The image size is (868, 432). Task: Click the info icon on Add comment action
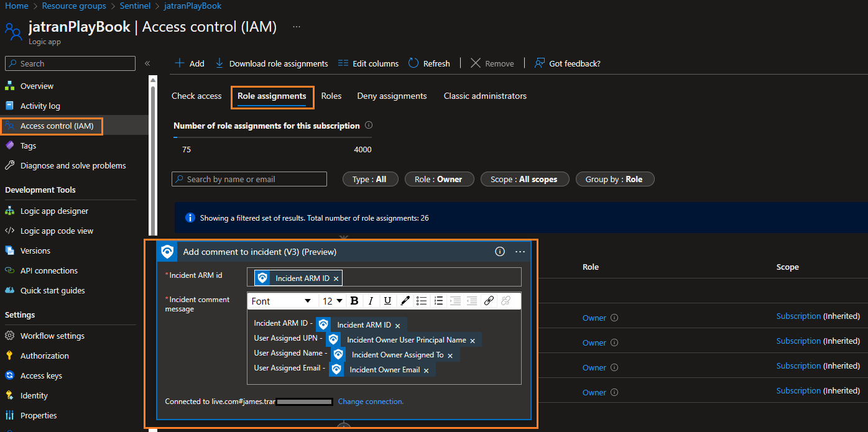(500, 252)
